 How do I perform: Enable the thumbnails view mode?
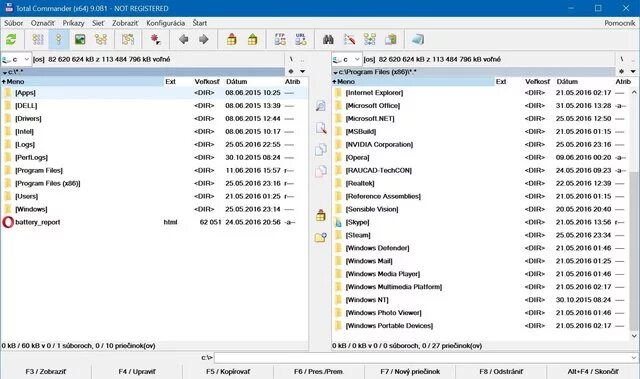80,40
